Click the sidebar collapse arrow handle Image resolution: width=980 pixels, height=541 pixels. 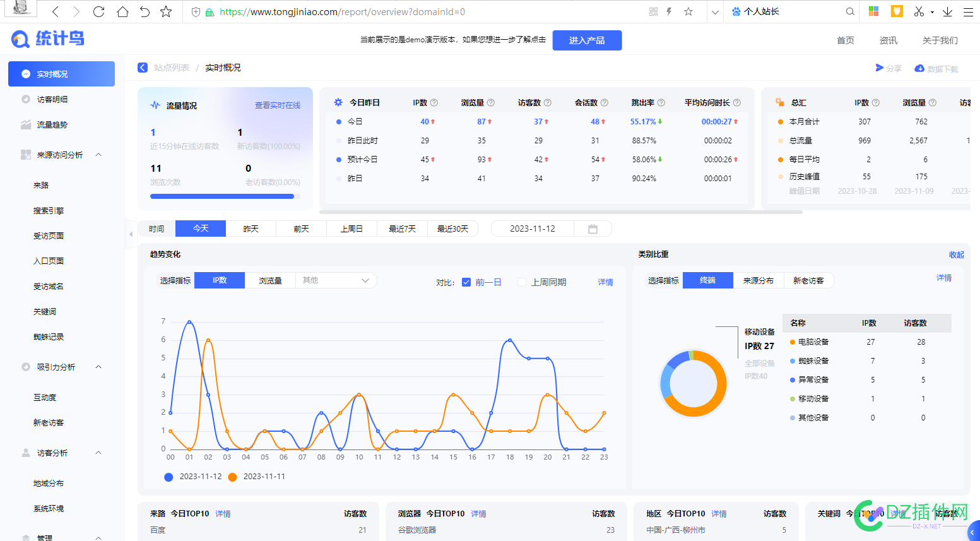coord(131,234)
